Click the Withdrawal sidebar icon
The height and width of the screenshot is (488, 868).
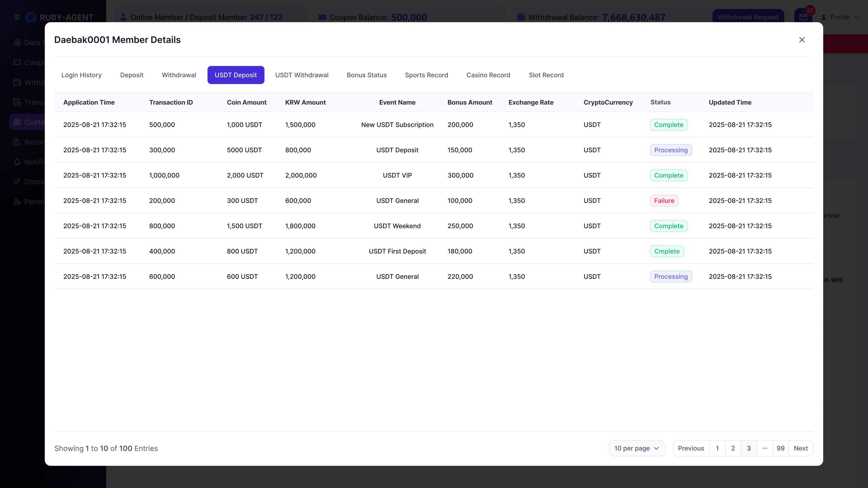17,82
